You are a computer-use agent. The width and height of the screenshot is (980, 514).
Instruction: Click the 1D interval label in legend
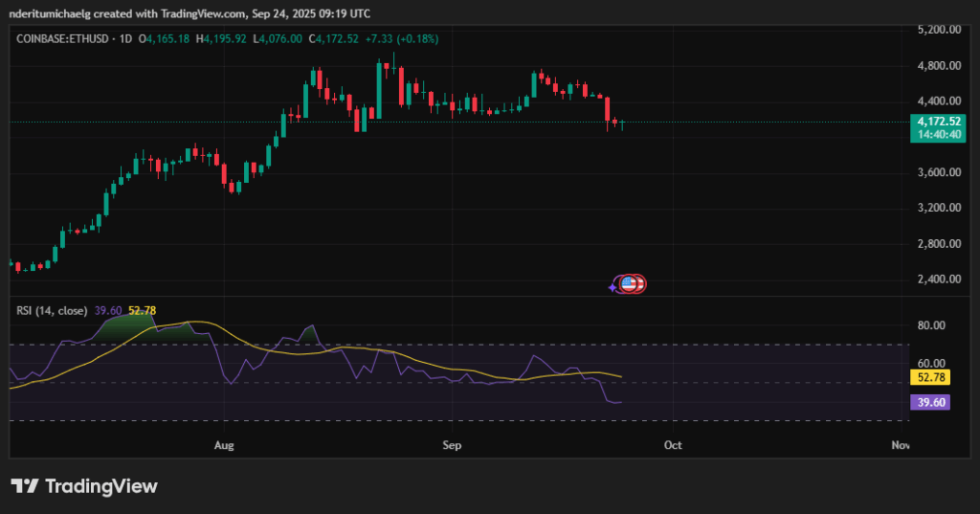[125, 39]
